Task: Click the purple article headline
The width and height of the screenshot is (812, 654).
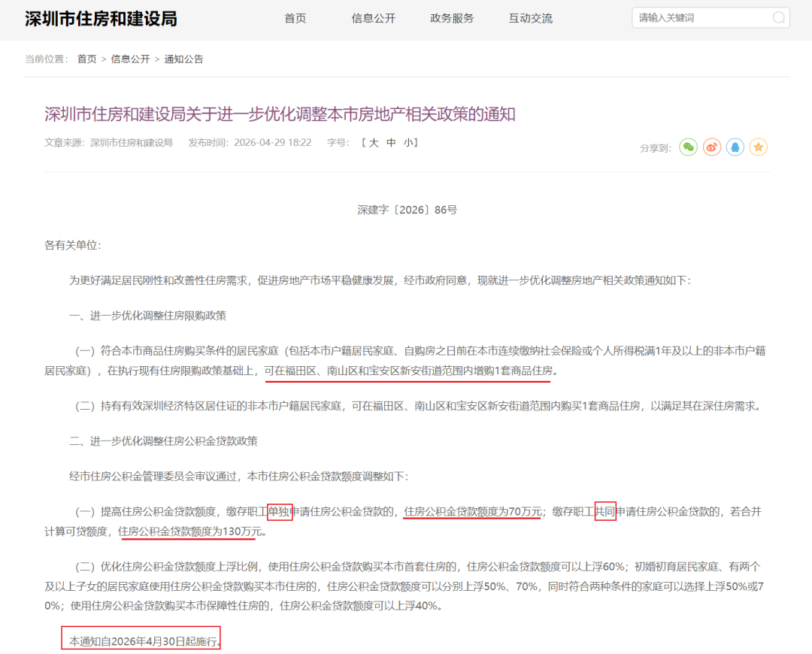Action: [x=280, y=114]
